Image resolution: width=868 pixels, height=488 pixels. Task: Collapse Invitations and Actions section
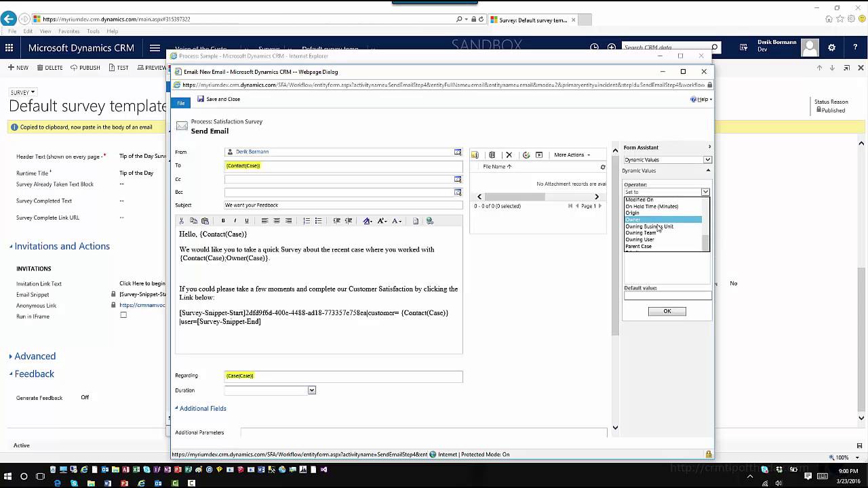(x=60, y=246)
